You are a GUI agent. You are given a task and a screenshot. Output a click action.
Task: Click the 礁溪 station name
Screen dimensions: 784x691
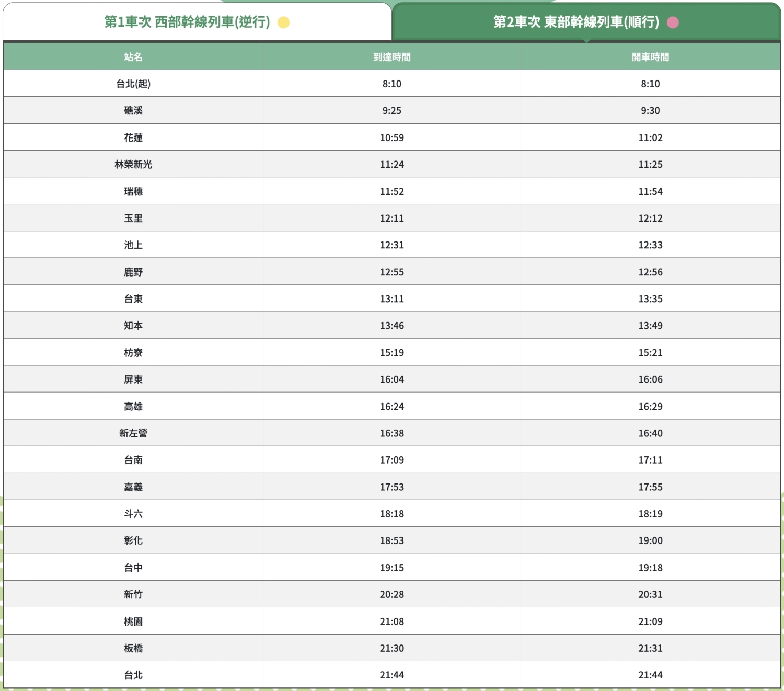[x=133, y=110]
